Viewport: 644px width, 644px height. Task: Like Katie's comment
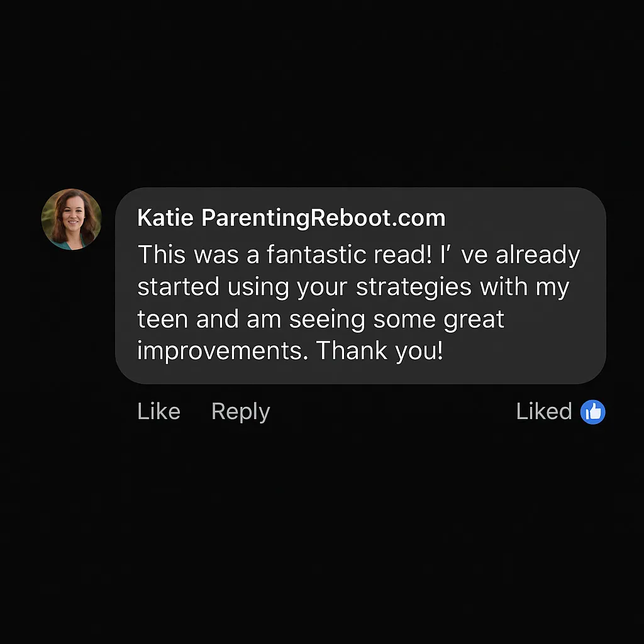(x=159, y=411)
